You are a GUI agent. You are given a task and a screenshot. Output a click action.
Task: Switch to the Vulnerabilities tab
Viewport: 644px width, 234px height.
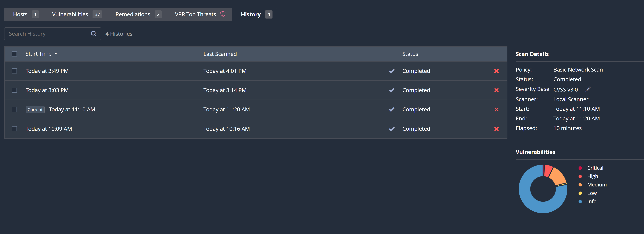coord(70,14)
